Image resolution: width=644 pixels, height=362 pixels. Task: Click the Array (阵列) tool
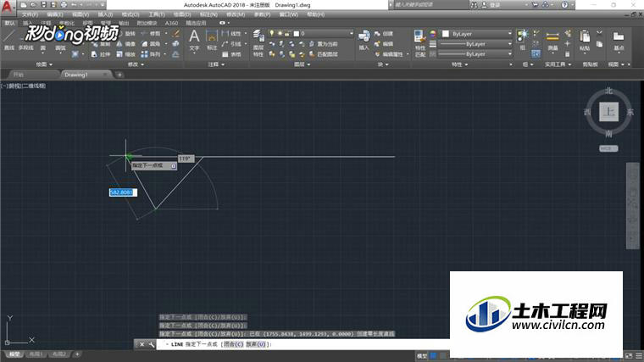150,54
